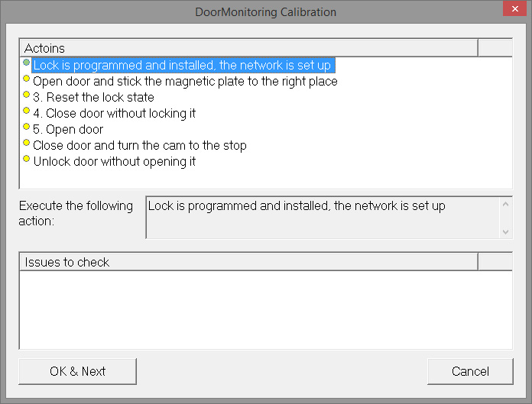Click yellow dot beside Reset the lock state

27,95
